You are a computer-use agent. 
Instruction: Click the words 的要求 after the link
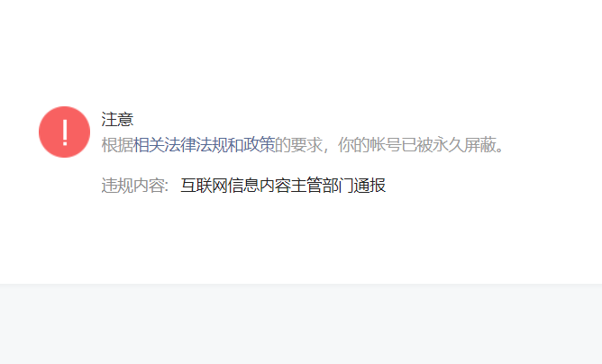pos(298,145)
